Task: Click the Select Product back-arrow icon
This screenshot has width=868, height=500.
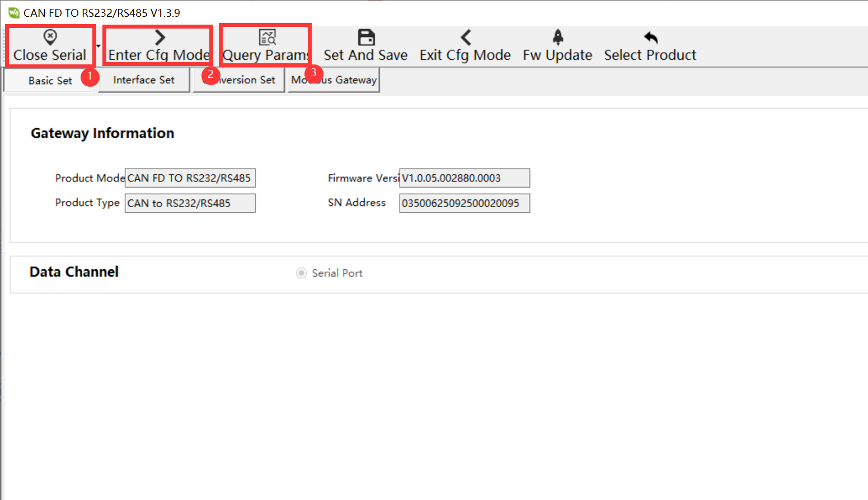Action: (650, 38)
